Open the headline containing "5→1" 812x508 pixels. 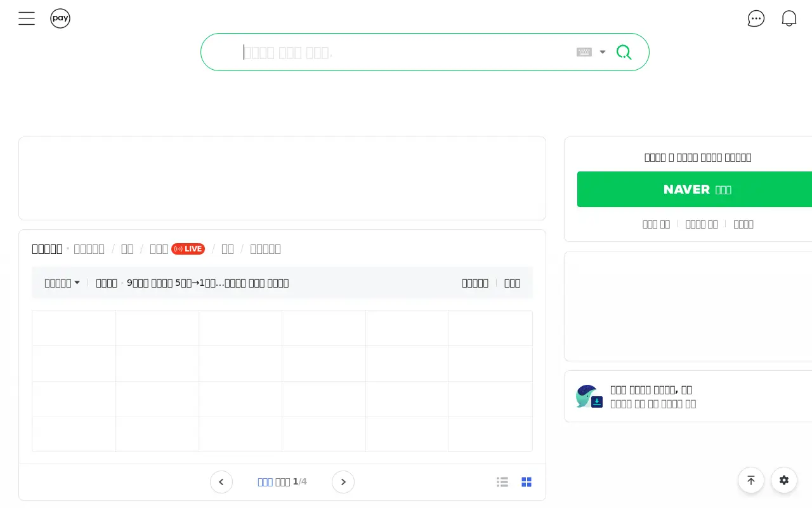click(x=207, y=283)
